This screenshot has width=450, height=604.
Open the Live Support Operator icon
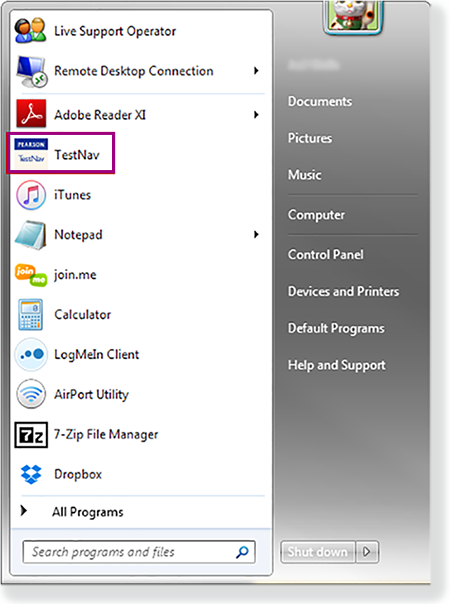30,30
